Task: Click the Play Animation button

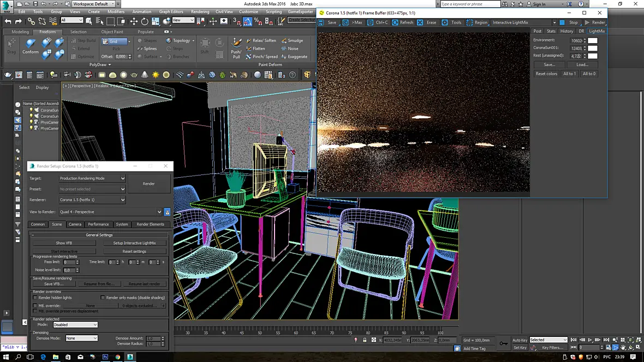Action: click(590, 340)
